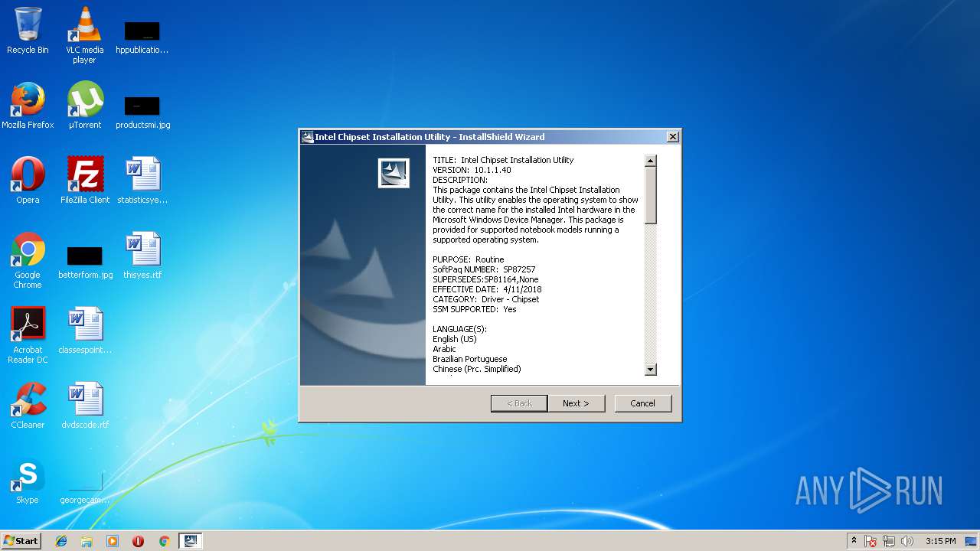Launch Acrobat Reader DC shortcut
980x551 pixels.
click(28, 335)
